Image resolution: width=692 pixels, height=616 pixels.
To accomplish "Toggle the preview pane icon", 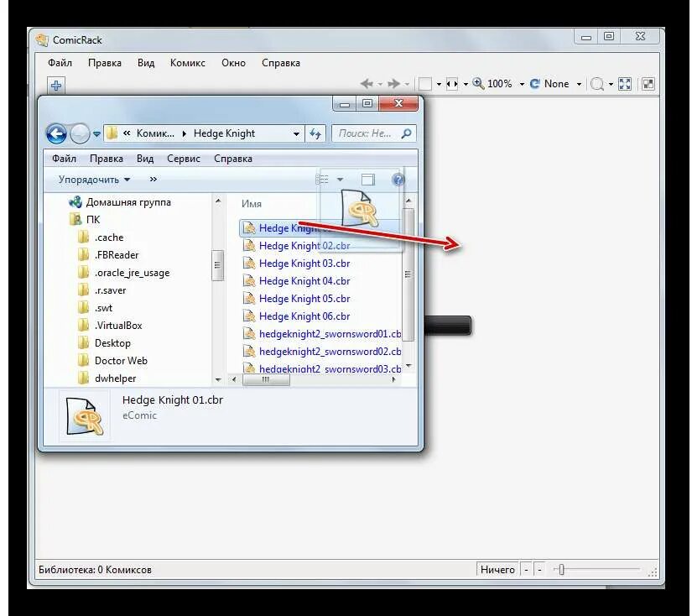I will point(368,180).
